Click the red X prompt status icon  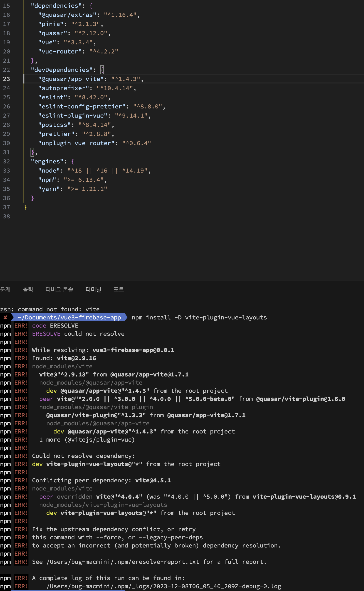(5, 317)
